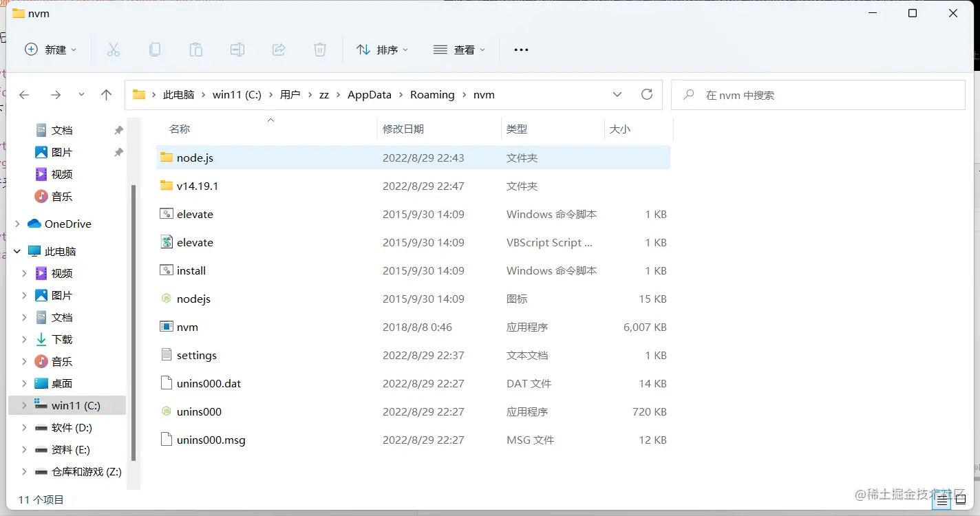The image size is (980, 516).
Task: Select 桌面 in navigation pane
Action: tap(62, 383)
